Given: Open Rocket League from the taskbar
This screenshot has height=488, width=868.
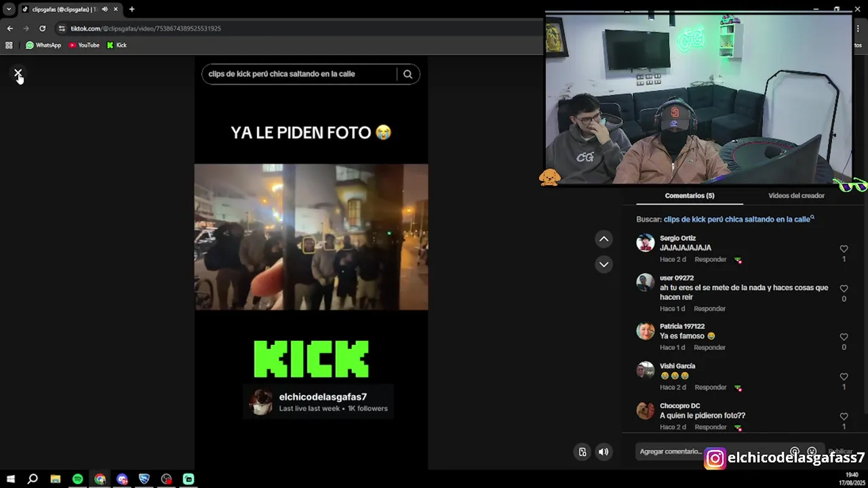Looking at the screenshot, I should pyautogui.click(x=144, y=479).
